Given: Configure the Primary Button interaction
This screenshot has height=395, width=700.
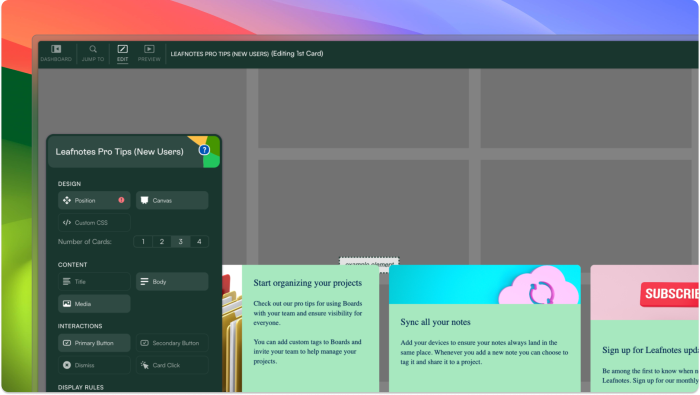Looking at the screenshot, I should pos(94,343).
